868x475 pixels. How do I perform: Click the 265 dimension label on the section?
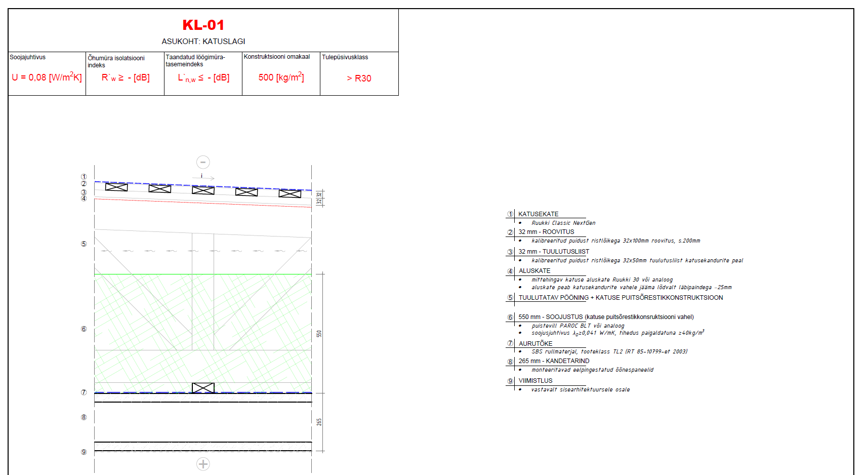coord(319,422)
